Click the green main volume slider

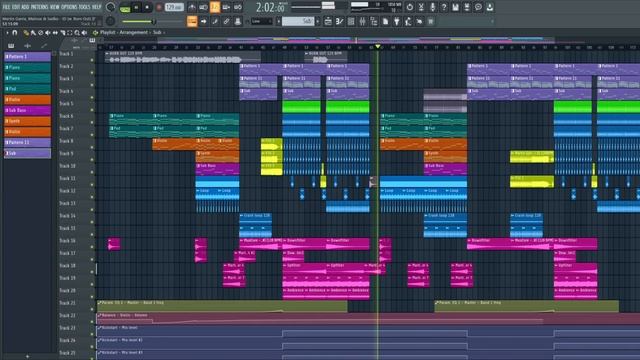(x=138, y=21)
